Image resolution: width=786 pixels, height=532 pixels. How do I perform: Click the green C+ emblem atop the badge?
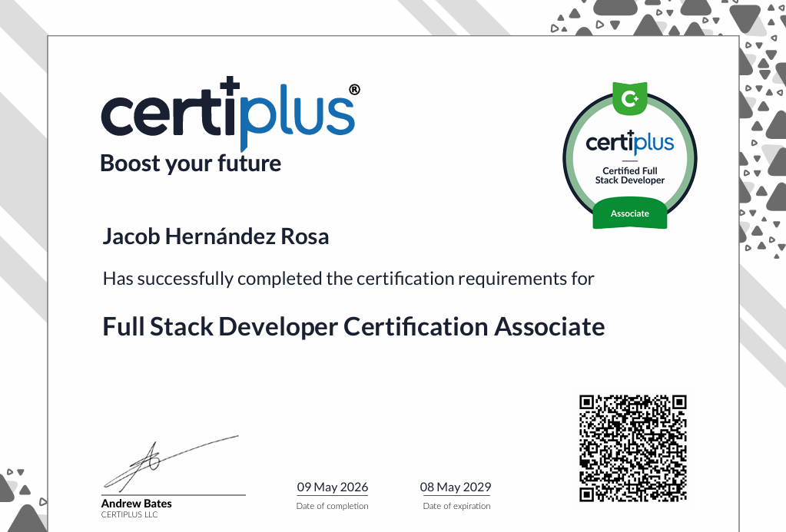[630, 98]
